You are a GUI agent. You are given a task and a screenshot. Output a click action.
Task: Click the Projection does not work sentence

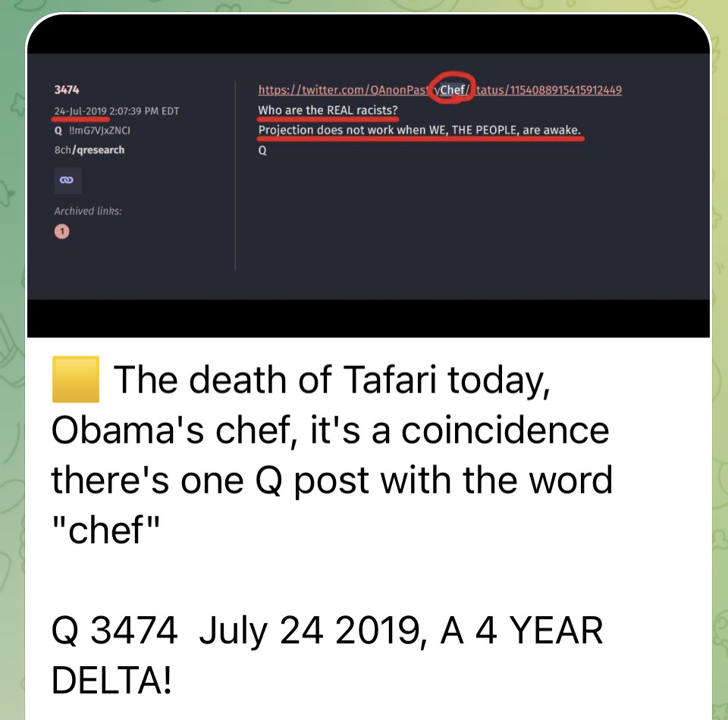(419, 130)
